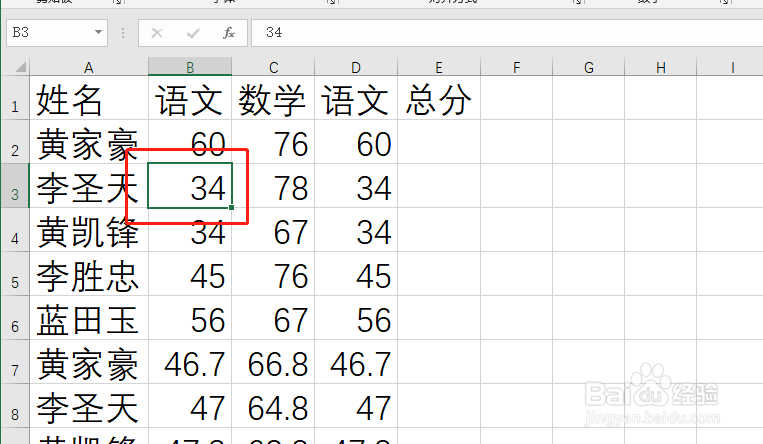
Task: Click cell A3 containing 李圣天
Action: 89,186
